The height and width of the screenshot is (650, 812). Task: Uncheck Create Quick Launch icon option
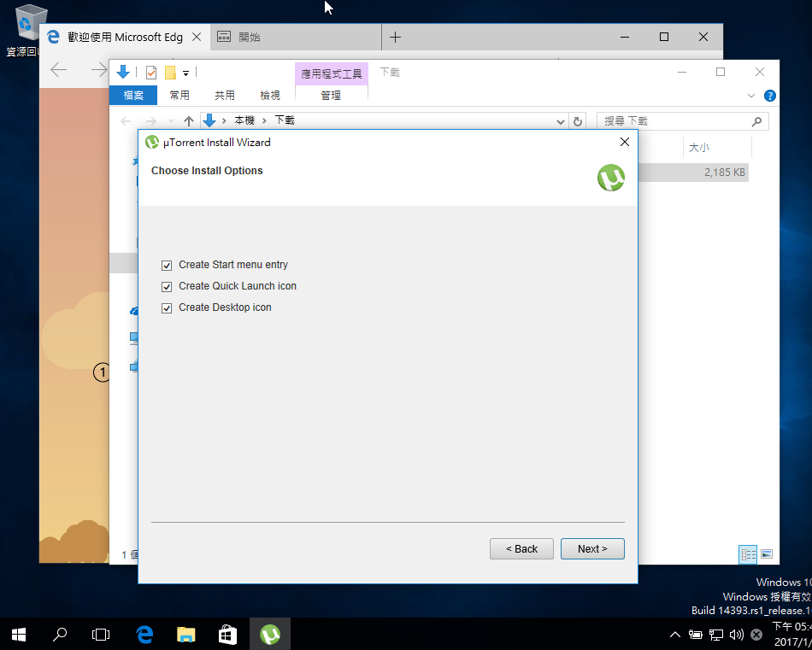(x=166, y=287)
